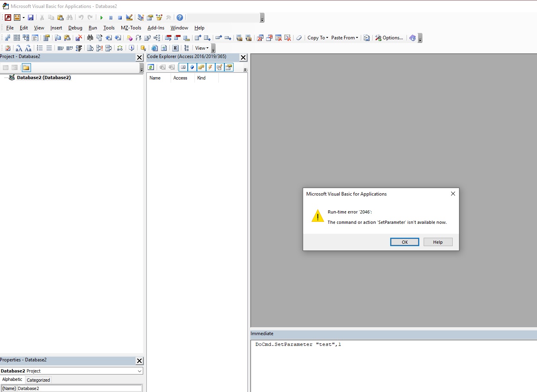Open the Run menu
This screenshot has width=537, height=392.
[93, 28]
